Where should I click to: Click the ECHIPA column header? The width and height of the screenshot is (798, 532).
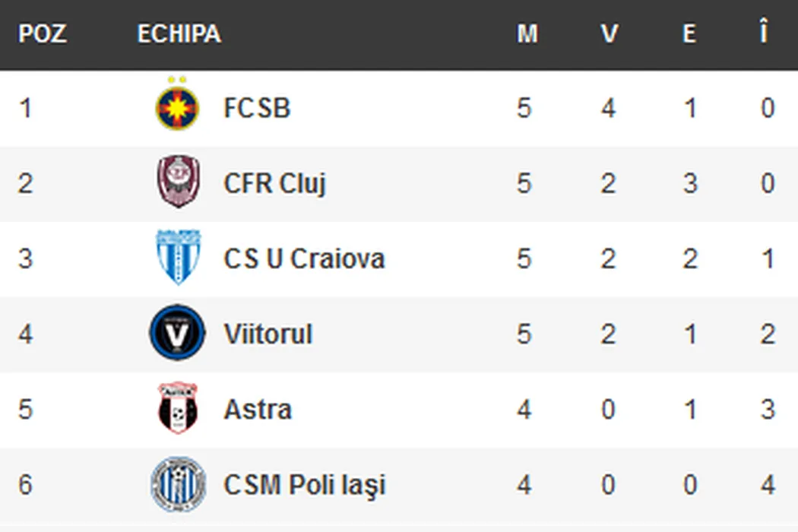179,34
